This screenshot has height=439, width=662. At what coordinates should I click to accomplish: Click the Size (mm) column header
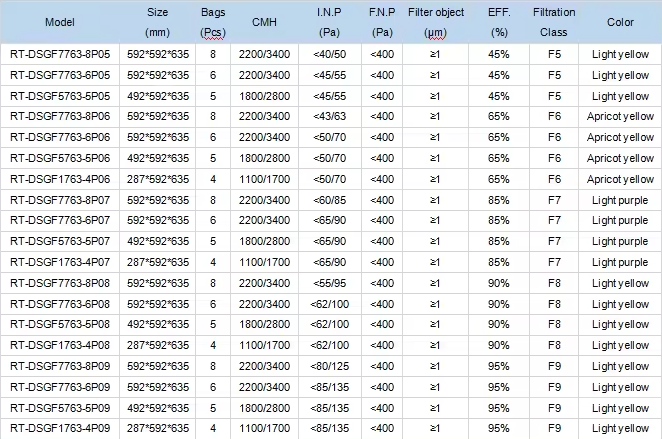[x=157, y=22]
